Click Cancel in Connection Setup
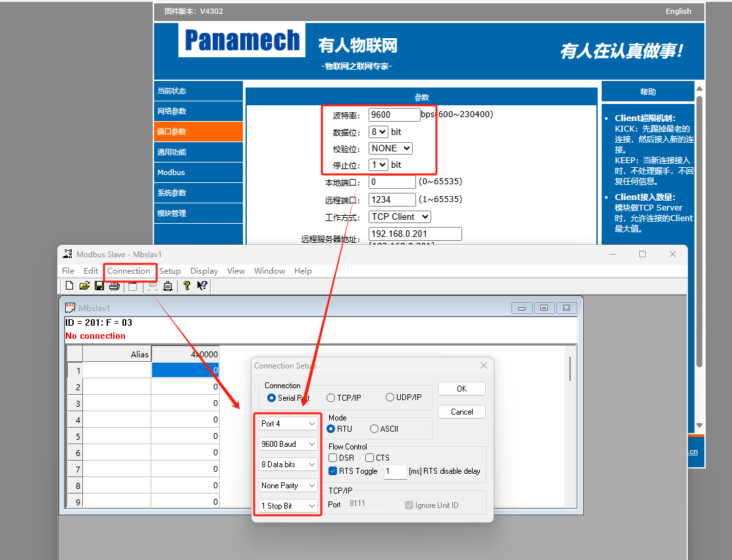Viewport: 732px width, 560px height. [461, 411]
